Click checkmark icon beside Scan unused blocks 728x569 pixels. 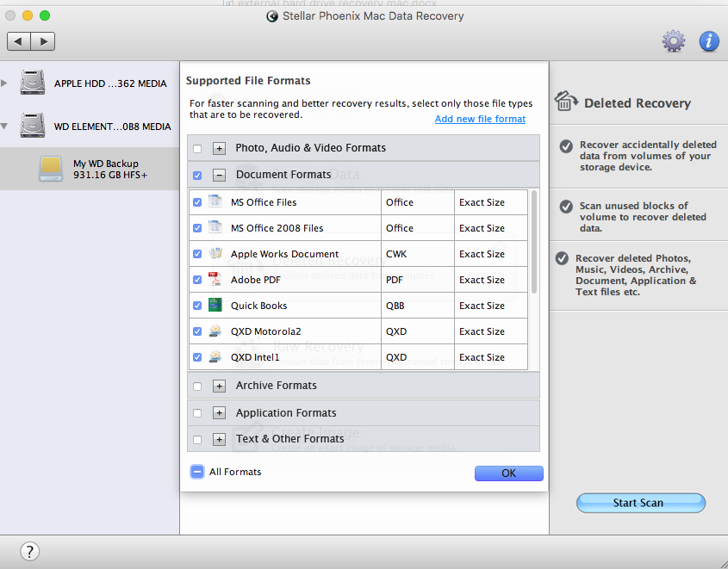566,207
